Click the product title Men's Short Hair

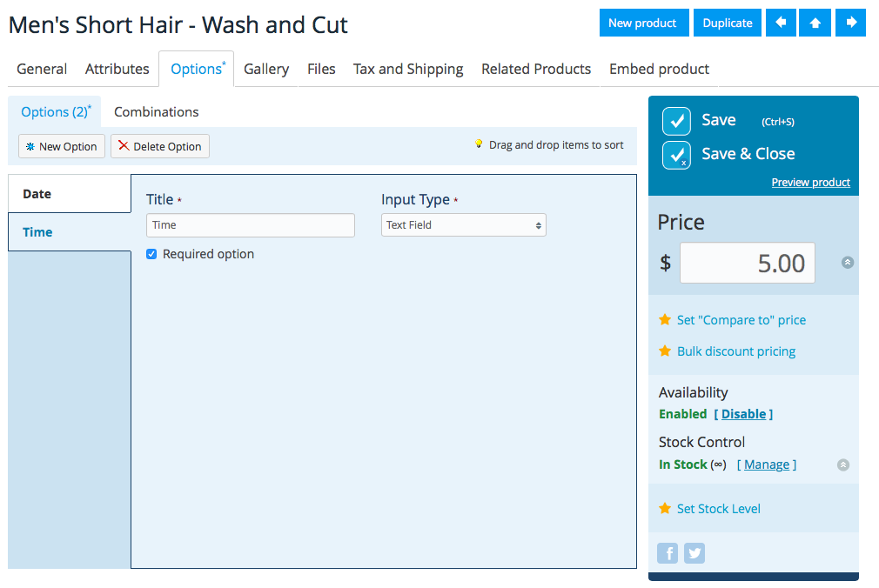[x=178, y=24]
